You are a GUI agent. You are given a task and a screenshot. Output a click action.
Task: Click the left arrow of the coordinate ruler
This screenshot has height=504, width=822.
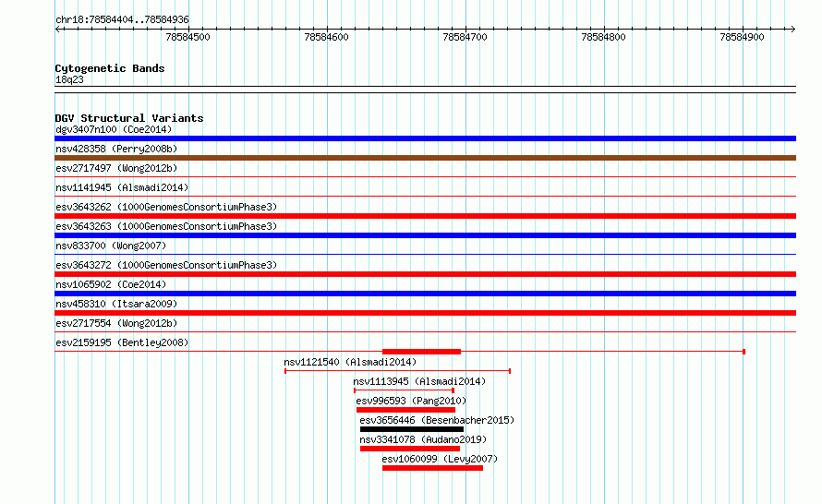(57, 30)
